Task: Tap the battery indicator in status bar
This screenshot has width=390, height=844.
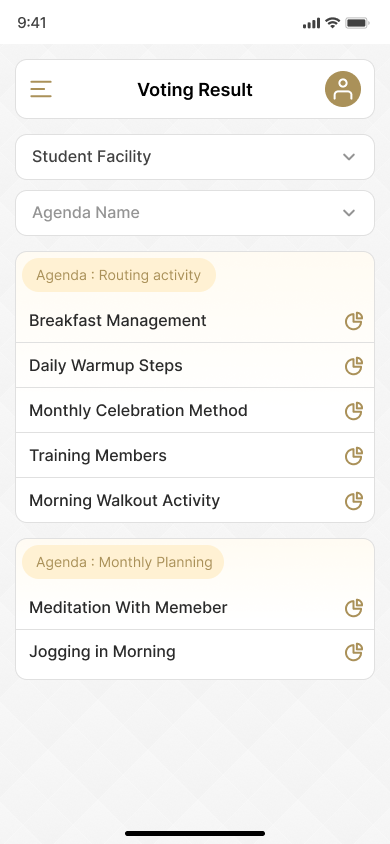Action: (x=357, y=23)
